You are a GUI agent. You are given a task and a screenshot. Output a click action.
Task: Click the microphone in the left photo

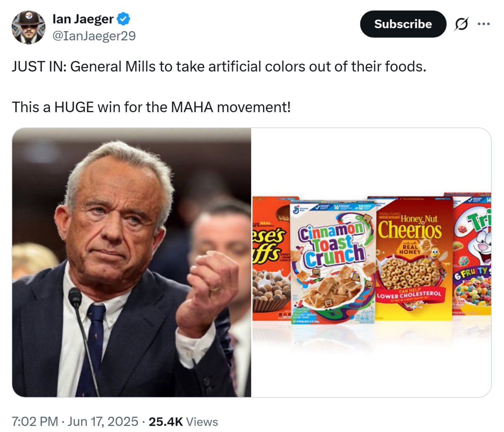75,297
